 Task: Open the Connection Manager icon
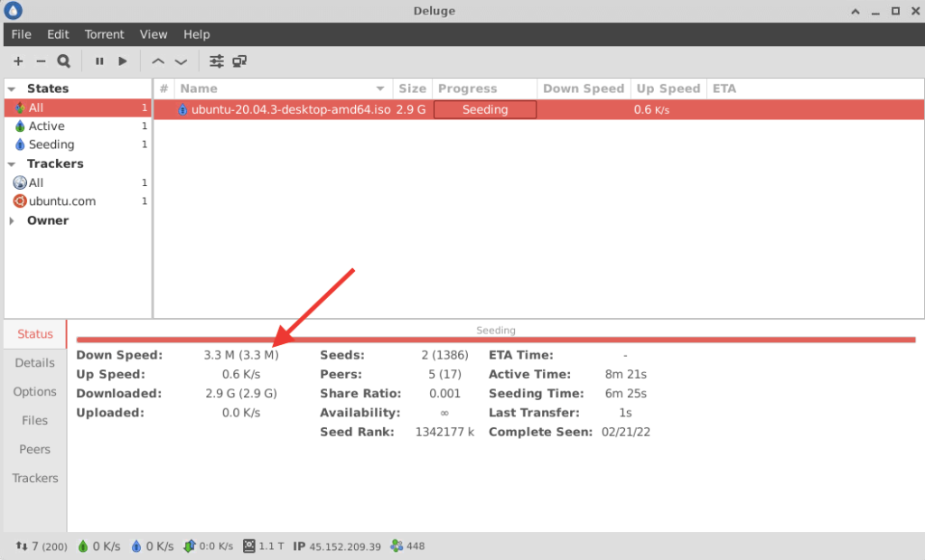click(x=239, y=61)
